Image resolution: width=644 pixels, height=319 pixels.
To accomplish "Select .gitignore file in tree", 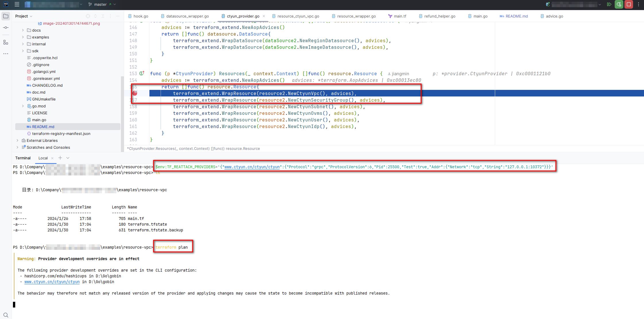I will coord(41,65).
